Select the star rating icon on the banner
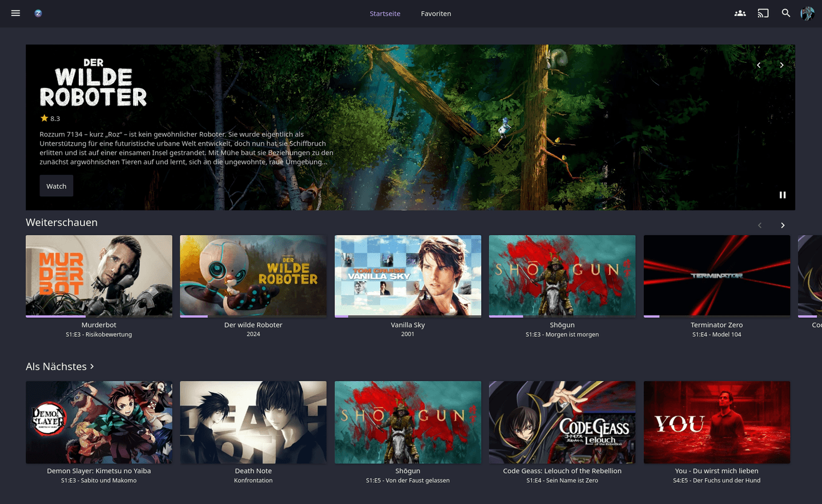The image size is (822, 504). tap(44, 118)
